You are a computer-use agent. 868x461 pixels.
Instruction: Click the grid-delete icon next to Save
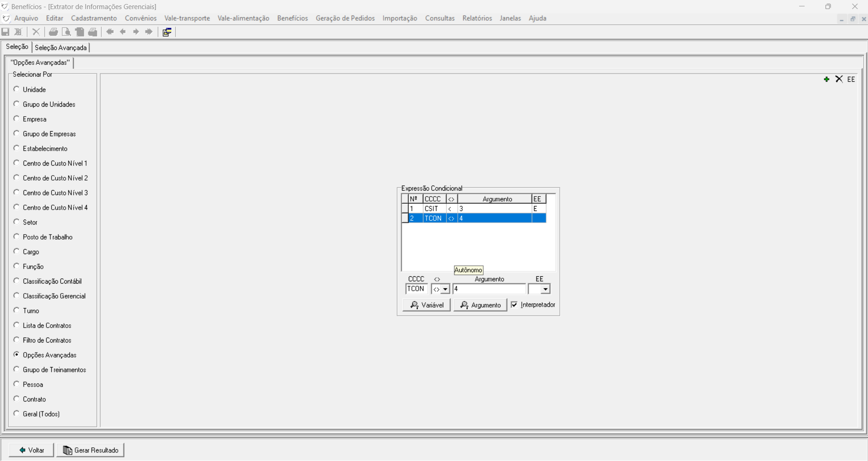point(18,32)
